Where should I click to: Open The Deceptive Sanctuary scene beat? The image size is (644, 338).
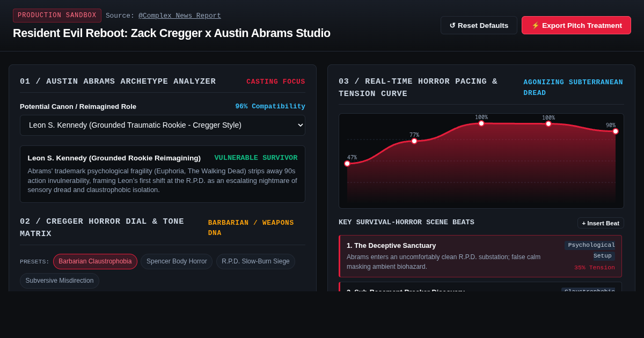(x=480, y=256)
